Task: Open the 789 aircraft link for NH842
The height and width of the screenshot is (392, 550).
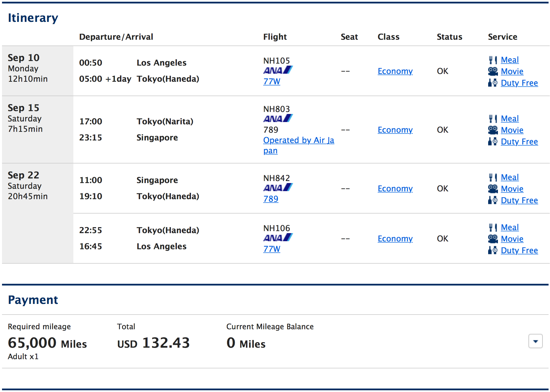Action: tap(271, 199)
